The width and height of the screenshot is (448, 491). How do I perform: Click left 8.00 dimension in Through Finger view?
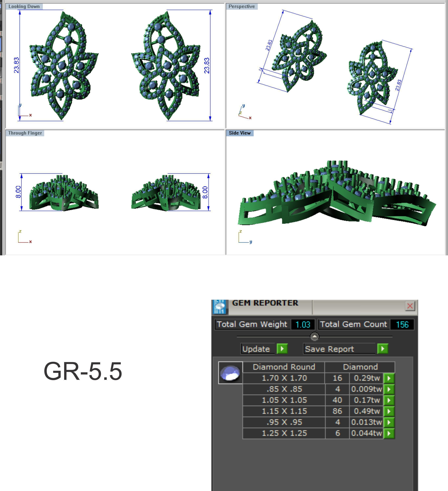(x=18, y=192)
